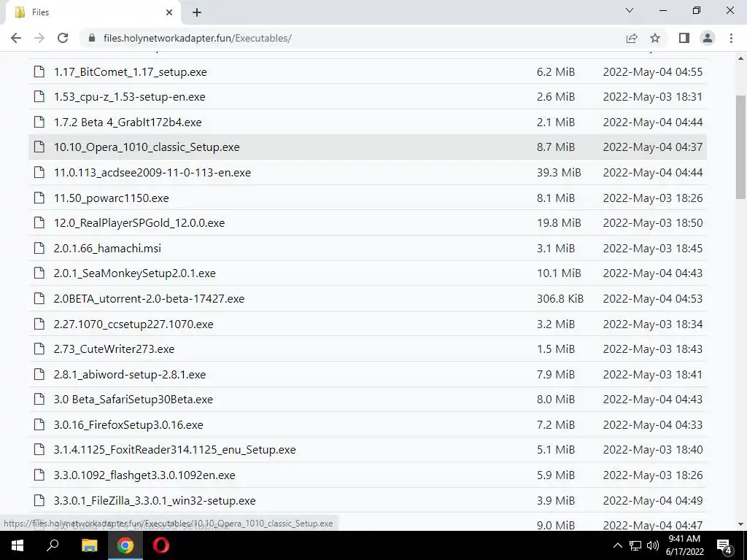The height and width of the screenshot is (560, 747).
Task: Click file icon beside FirefoxSetup3.0.16
Action: pos(39,424)
